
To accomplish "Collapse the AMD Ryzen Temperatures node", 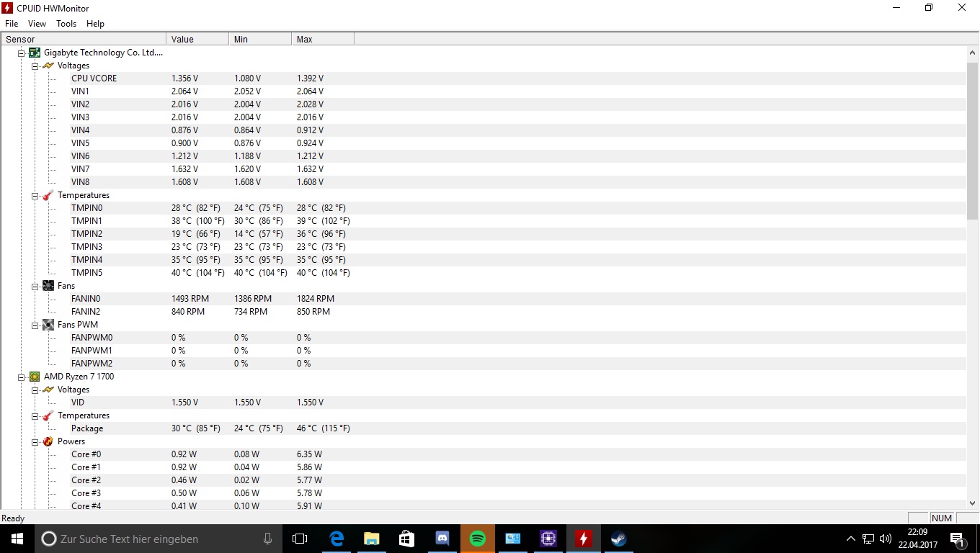I will pyautogui.click(x=35, y=415).
